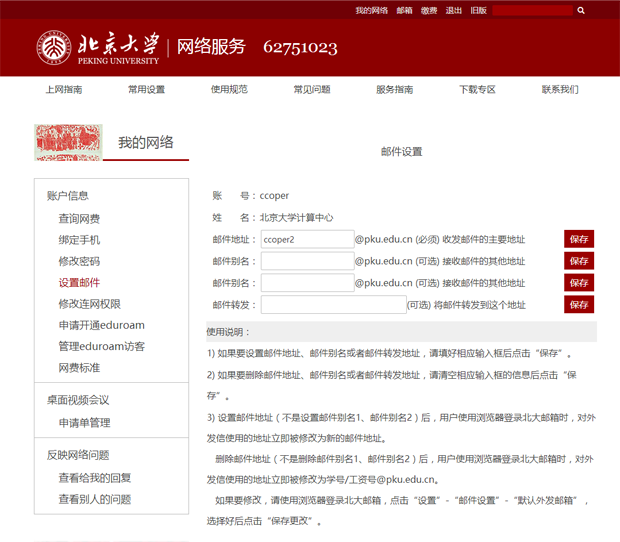Save the first 邮件别名 row
The width and height of the screenshot is (620, 542).
(579, 261)
